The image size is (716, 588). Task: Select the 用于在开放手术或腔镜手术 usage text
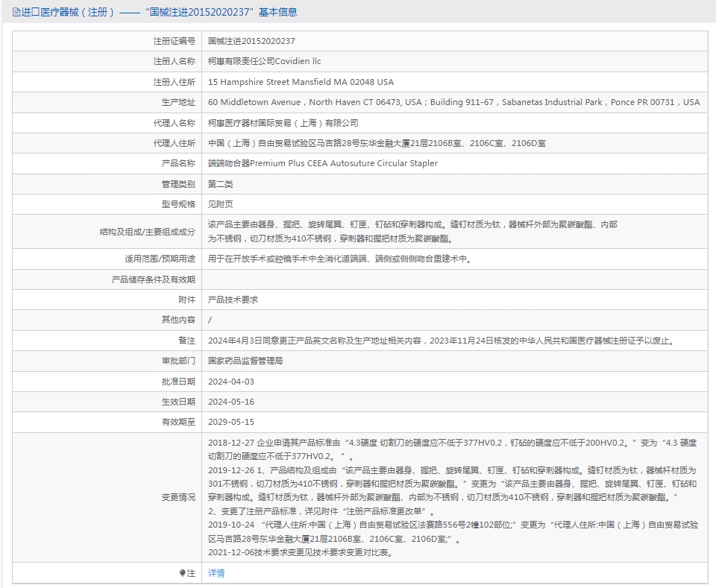[x=340, y=259]
